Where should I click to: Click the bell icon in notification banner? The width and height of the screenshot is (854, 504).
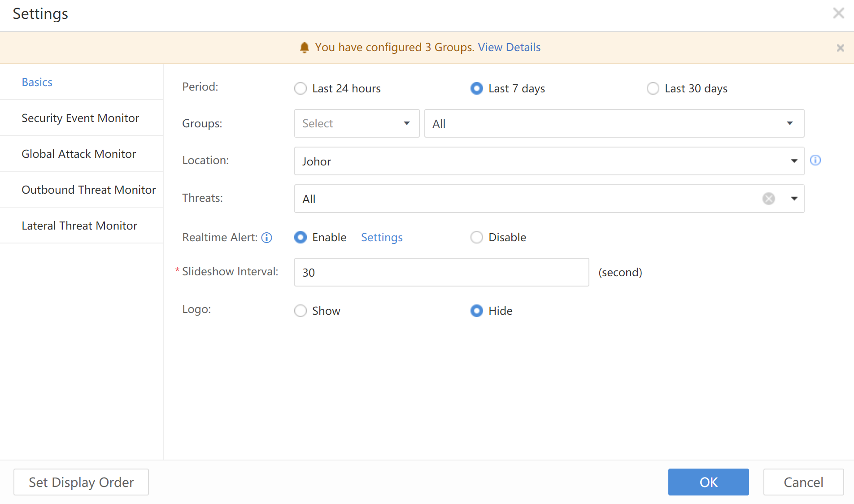[304, 48]
